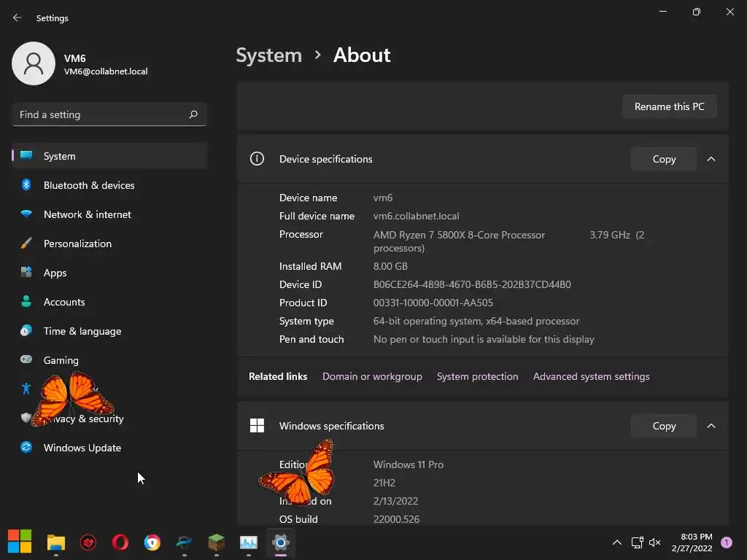Open the performance monitor taskbar icon
The height and width of the screenshot is (560, 747).
point(248,542)
